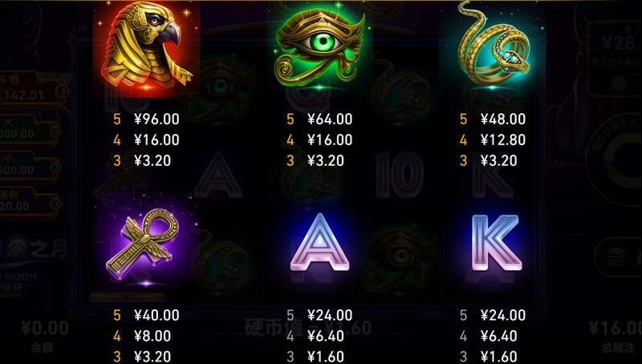Screen dimensions: 642x364
Task: Click the glowing letter A symbol
Action: [x=319, y=244]
